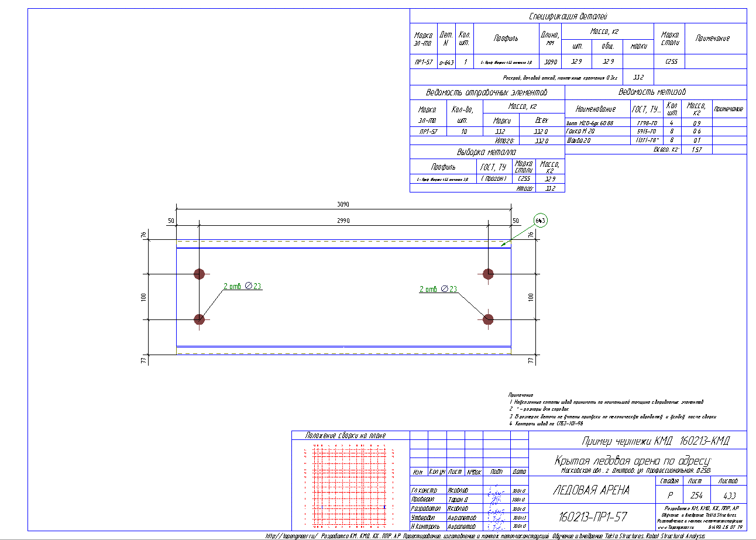
Task: Select the right '2 отв Ø23' hole label
Action: pyautogui.click(x=438, y=289)
